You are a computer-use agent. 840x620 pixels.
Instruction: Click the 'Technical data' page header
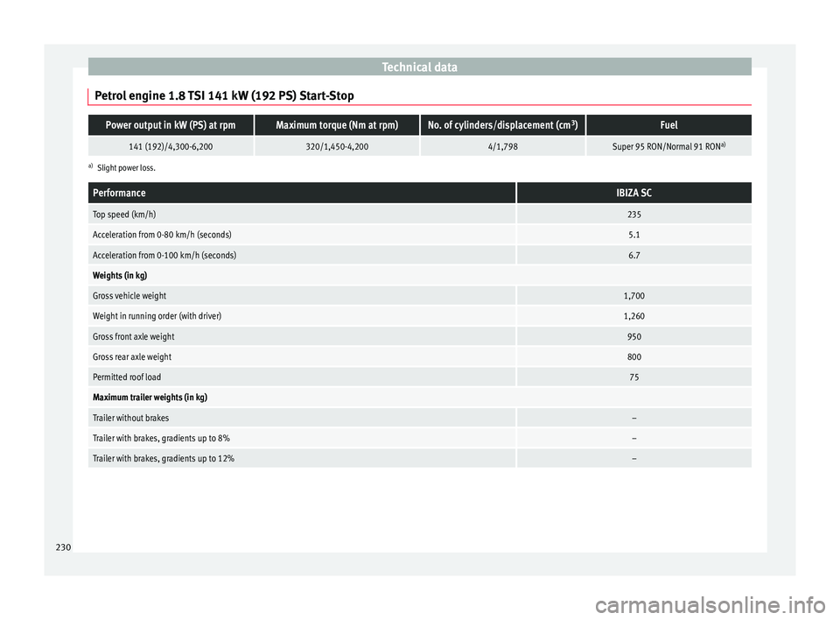(x=419, y=67)
